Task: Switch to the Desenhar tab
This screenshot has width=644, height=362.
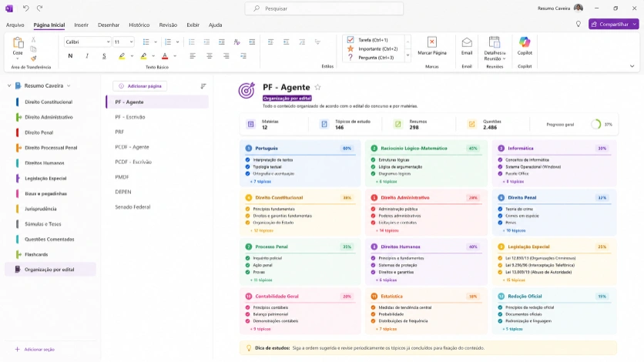Action: 109,25
